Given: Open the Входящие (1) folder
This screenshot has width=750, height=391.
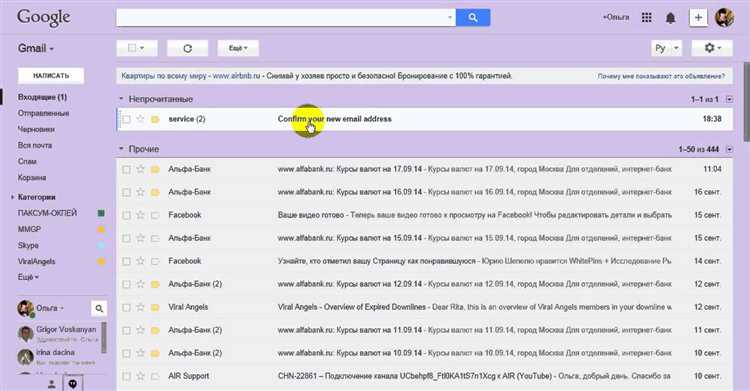Looking at the screenshot, I should pyautogui.click(x=42, y=97).
